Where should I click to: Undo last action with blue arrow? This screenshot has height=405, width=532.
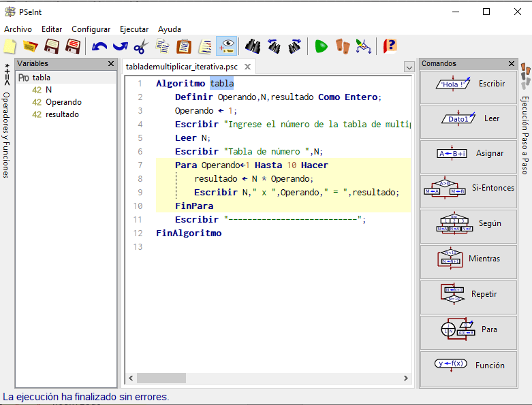99,46
